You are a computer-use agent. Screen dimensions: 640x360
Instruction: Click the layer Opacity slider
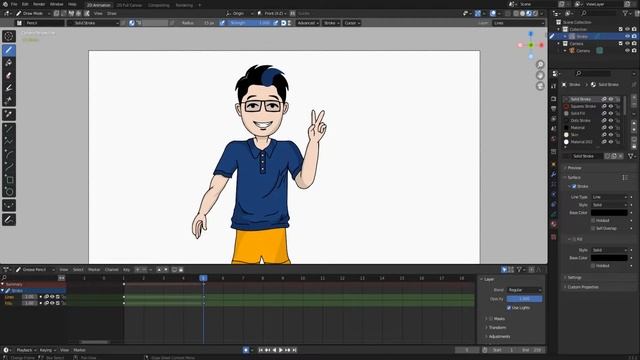[x=524, y=299]
